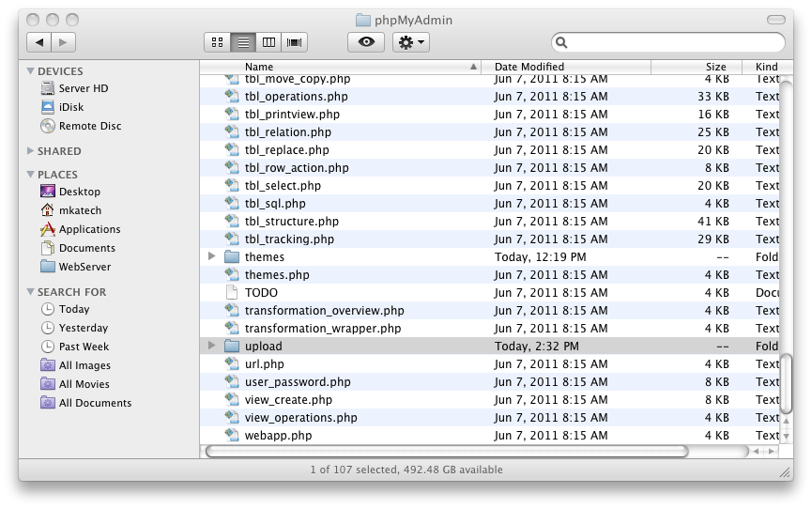This screenshot has width=812, height=509.
Task: Switch to list view
Action: tap(243, 42)
